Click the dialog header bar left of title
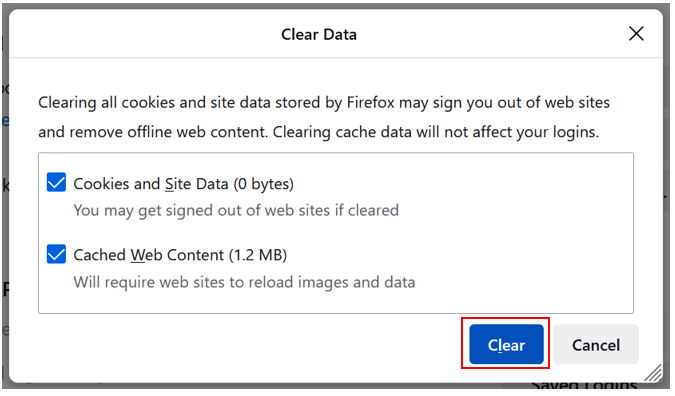 pos(142,34)
